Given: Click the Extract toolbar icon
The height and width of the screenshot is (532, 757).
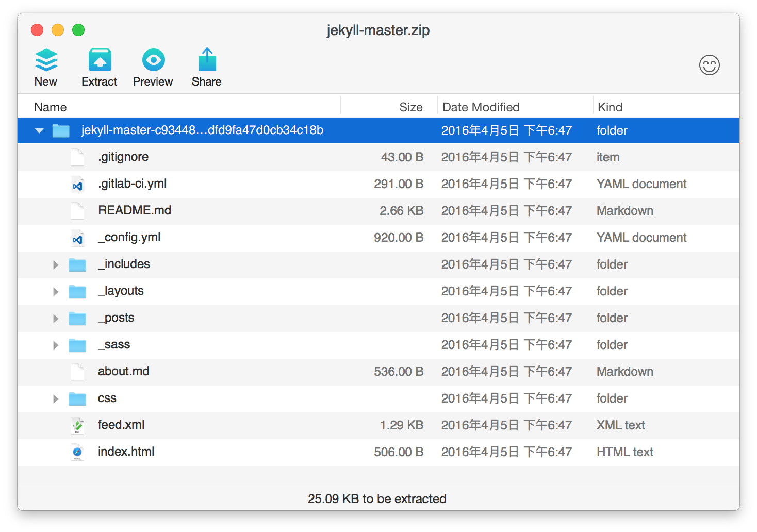Looking at the screenshot, I should (100, 61).
